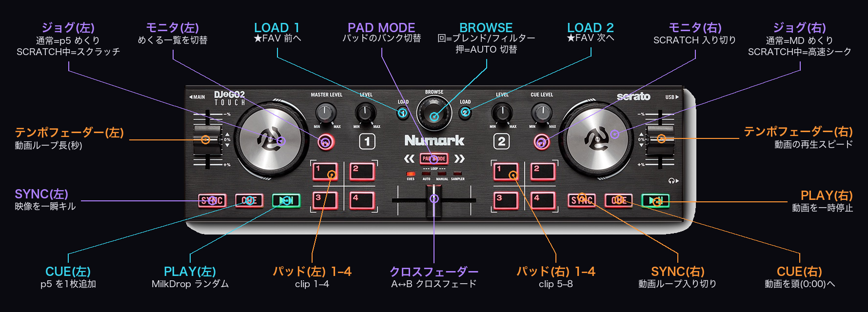Viewport: 868px width, 312px height.
Task: Hit right deck pad 3
Action: (x=506, y=200)
